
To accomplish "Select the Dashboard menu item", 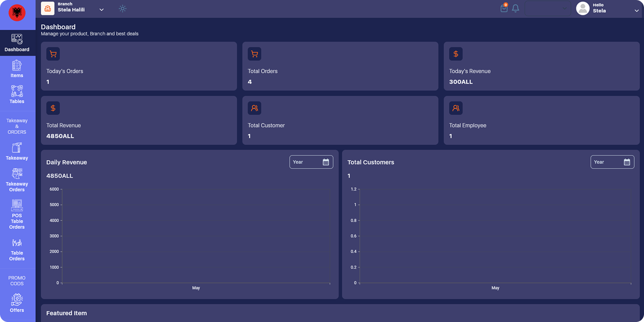I will coord(17,43).
